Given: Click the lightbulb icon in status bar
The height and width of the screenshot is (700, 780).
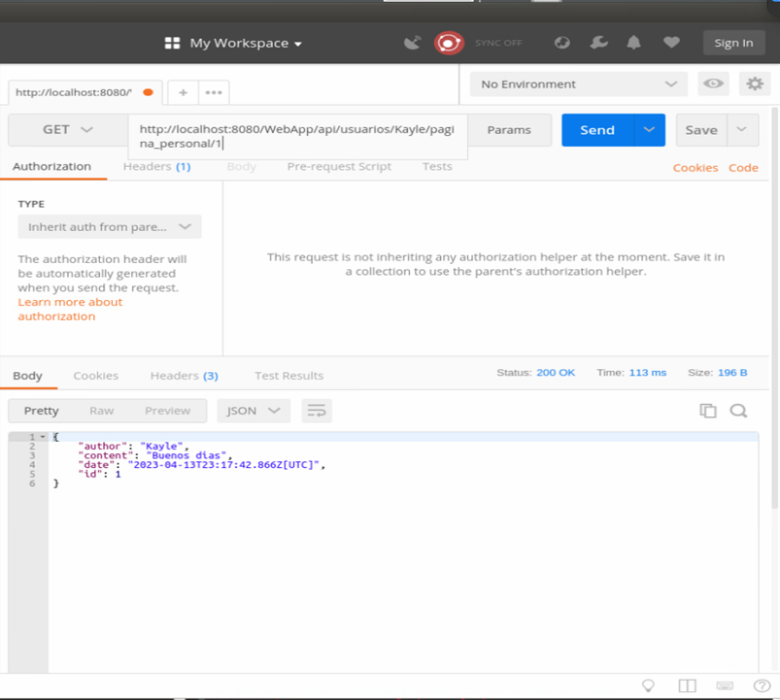Looking at the screenshot, I should point(648,686).
